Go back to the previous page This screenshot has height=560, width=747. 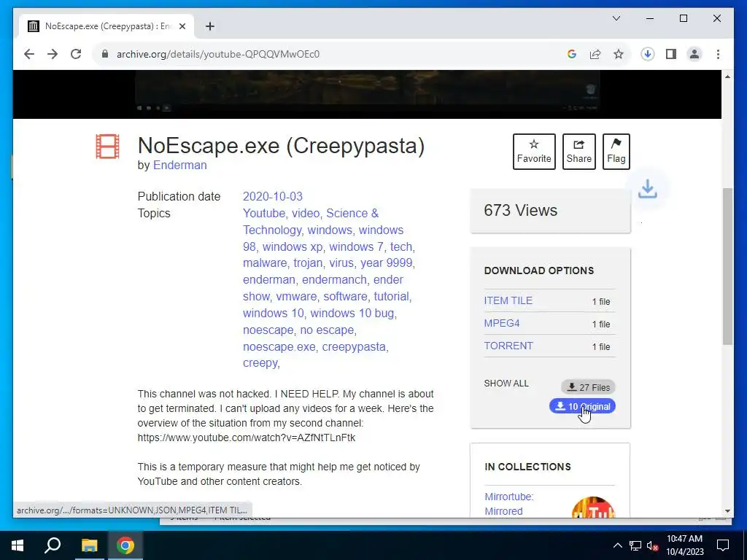(29, 54)
